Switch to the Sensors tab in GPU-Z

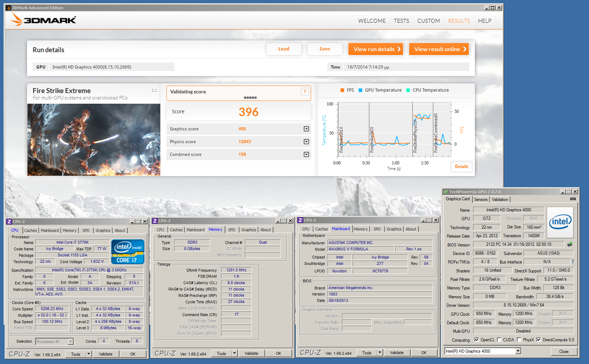481,200
